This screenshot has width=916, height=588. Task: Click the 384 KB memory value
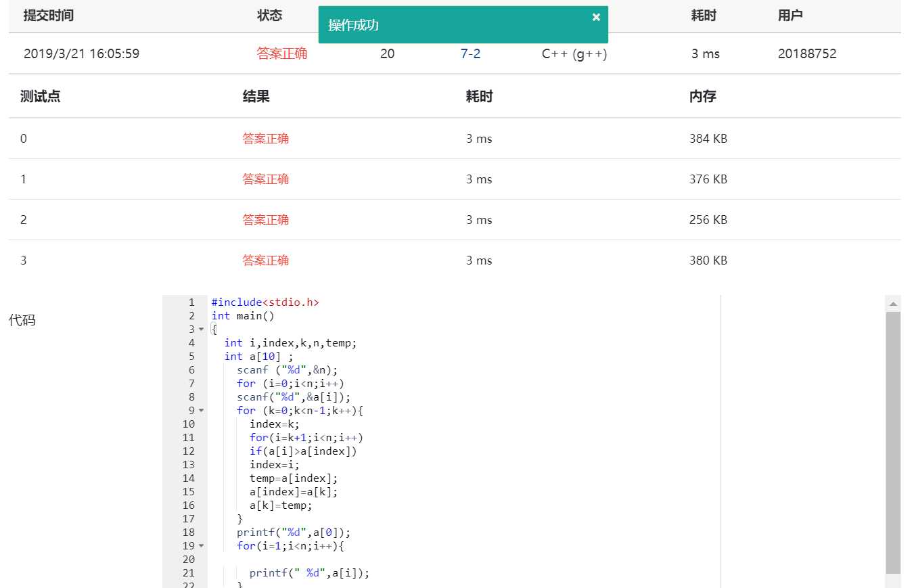pyautogui.click(x=708, y=139)
